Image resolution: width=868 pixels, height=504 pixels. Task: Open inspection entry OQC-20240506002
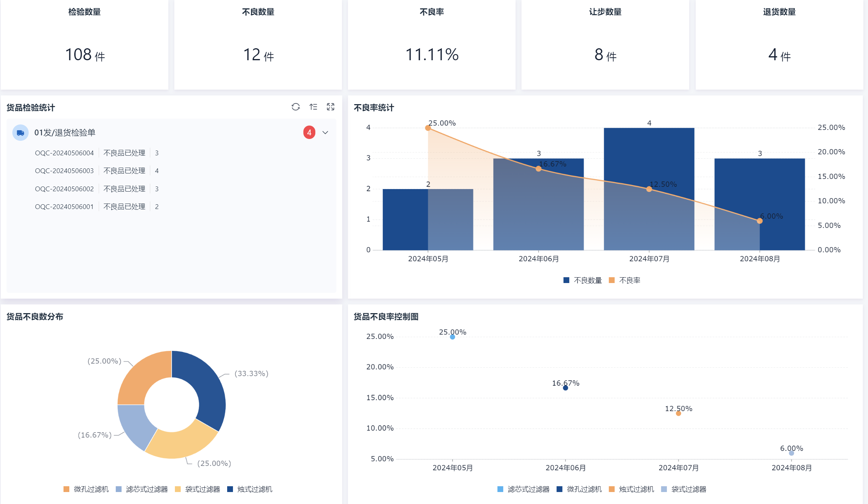(64, 189)
